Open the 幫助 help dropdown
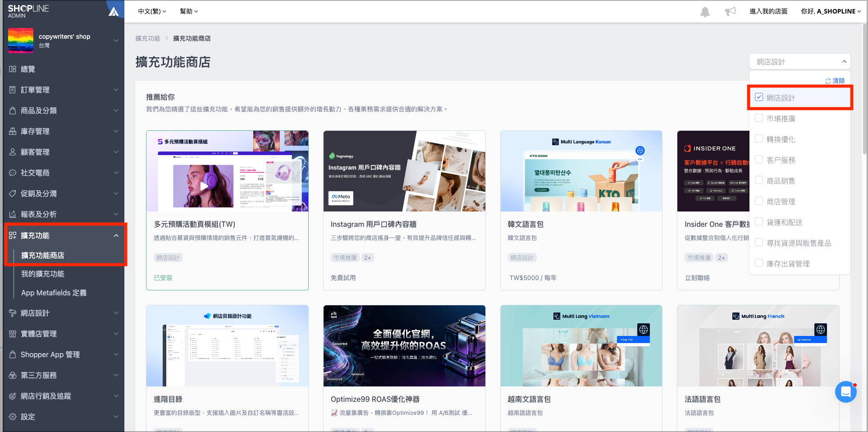868x432 pixels. 189,11
